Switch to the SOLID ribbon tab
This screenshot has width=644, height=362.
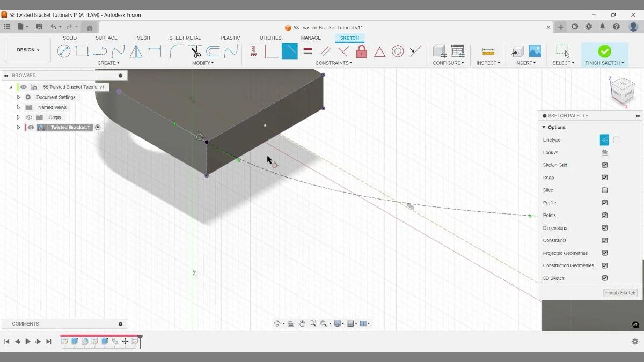coord(69,38)
